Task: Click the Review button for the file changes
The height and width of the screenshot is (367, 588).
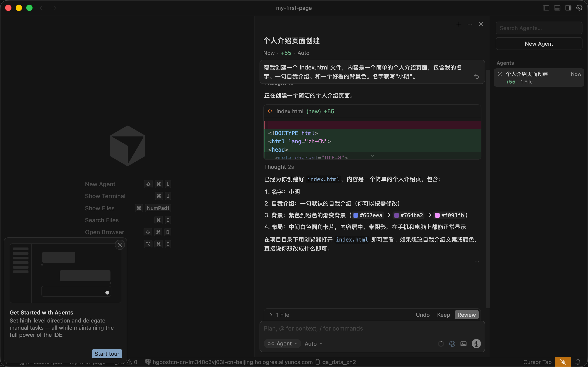Action: 466,314
